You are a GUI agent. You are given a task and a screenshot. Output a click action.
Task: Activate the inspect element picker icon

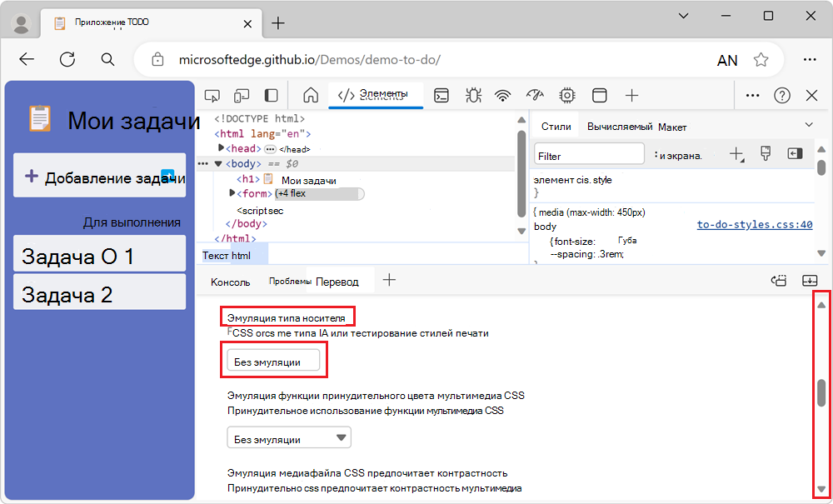[x=212, y=96]
